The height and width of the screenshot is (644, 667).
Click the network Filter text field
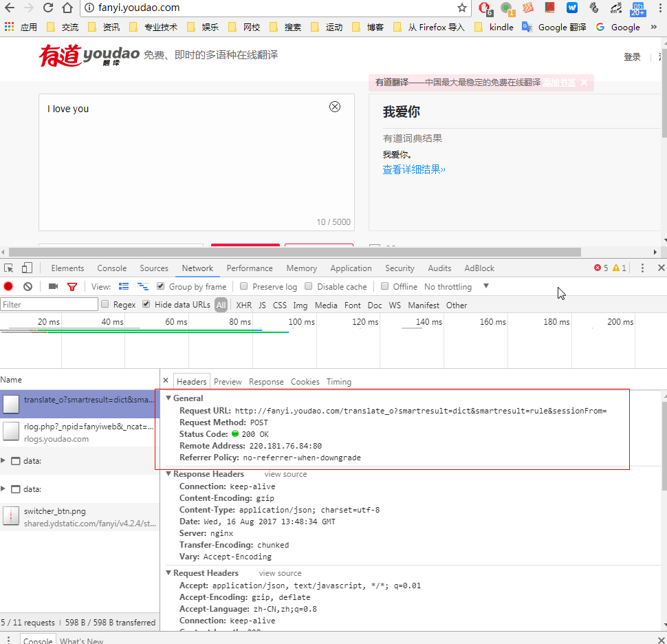coord(50,305)
